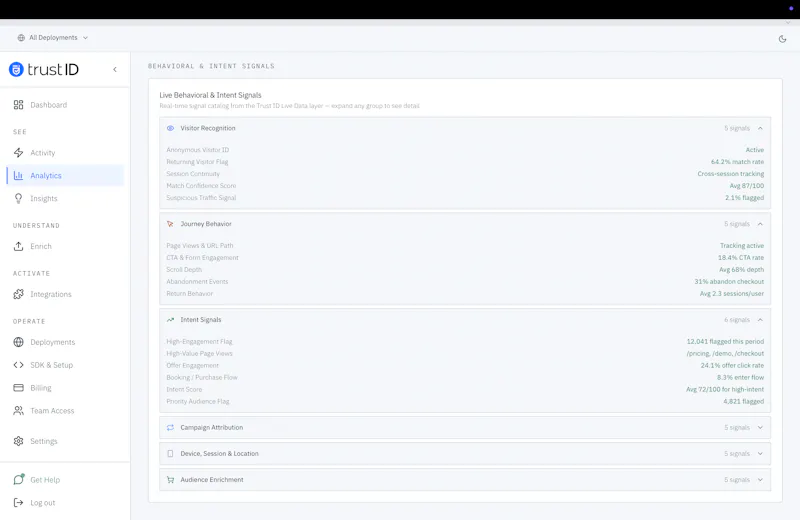Click the globe icon beside All Deployments

click(x=21, y=38)
